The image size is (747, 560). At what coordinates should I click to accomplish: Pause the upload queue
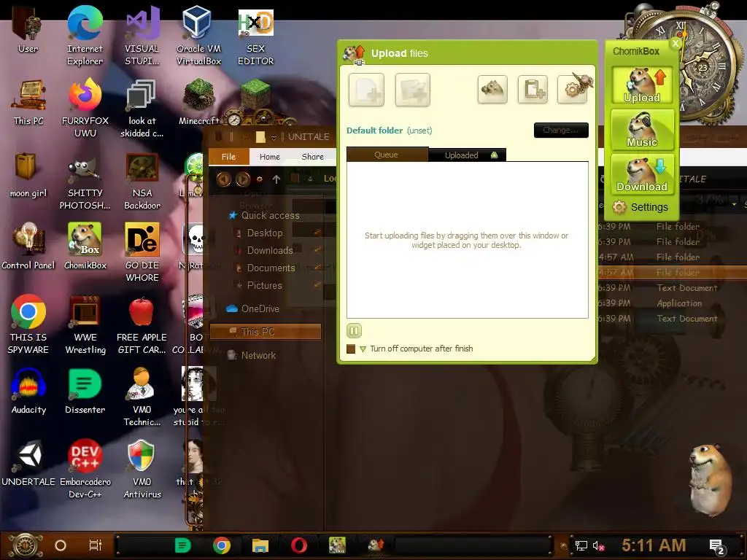point(354,330)
